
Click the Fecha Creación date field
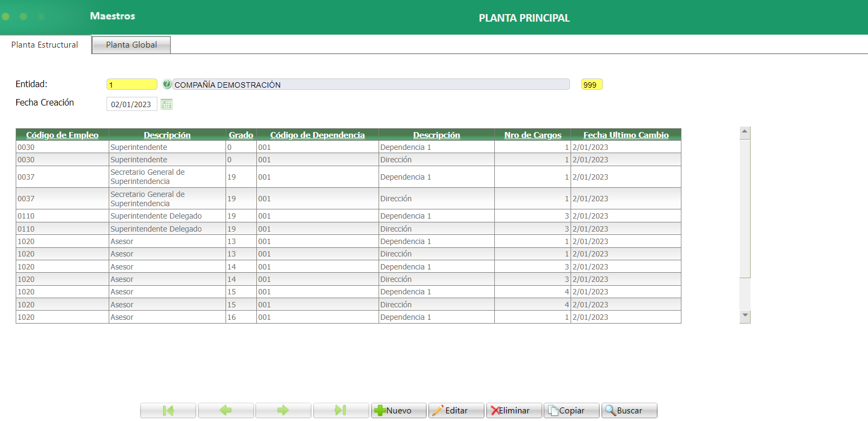132,104
